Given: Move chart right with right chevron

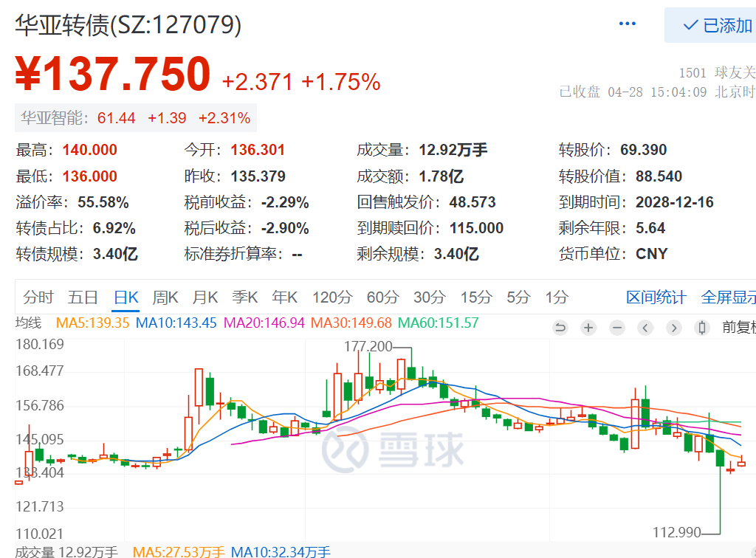Looking at the screenshot, I should pos(673,328).
